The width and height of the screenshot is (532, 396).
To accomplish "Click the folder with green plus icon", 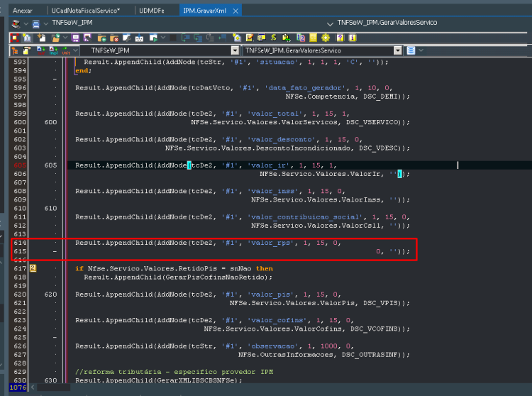I will [101, 38].
